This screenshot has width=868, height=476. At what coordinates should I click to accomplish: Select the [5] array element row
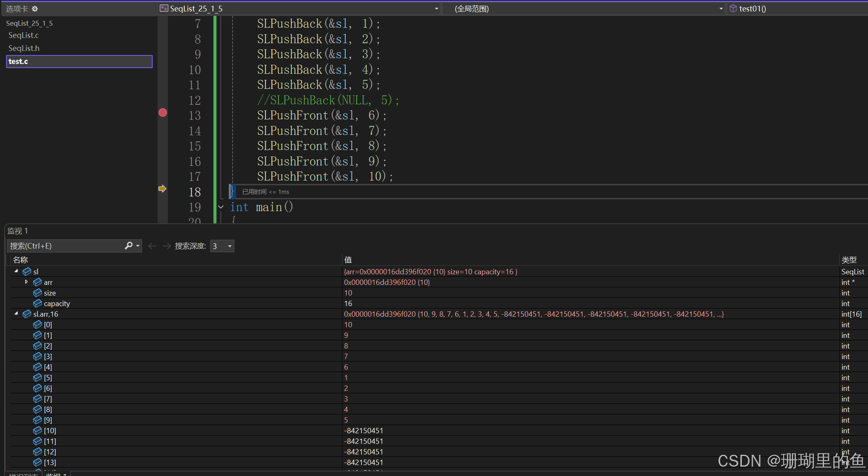[48, 377]
